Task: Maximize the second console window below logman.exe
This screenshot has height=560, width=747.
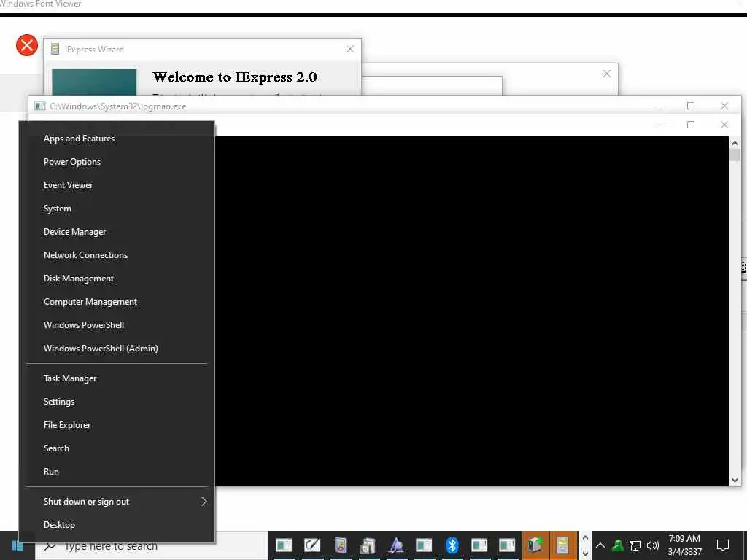Action: tap(691, 125)
